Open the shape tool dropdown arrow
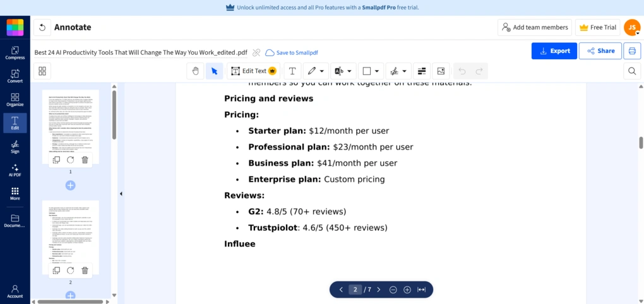 pyautogui.click(x=377, y=71)
